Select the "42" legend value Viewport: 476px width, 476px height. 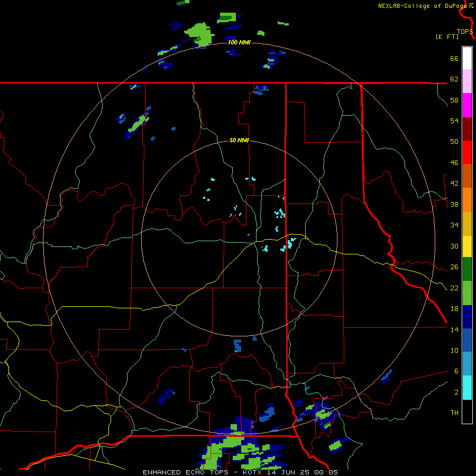point(454,184)
